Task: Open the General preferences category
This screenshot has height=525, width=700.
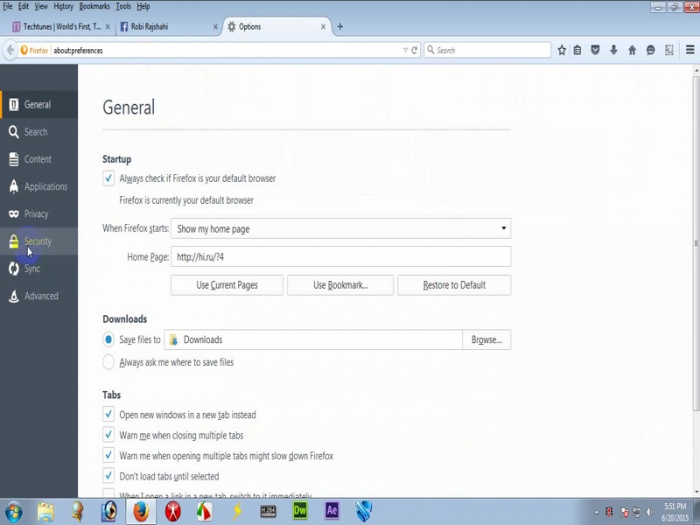Action: (x=39, y=104)
